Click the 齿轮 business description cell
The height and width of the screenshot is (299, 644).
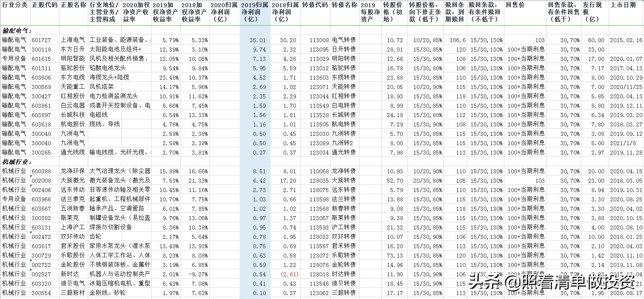click(x=95, y=237)
